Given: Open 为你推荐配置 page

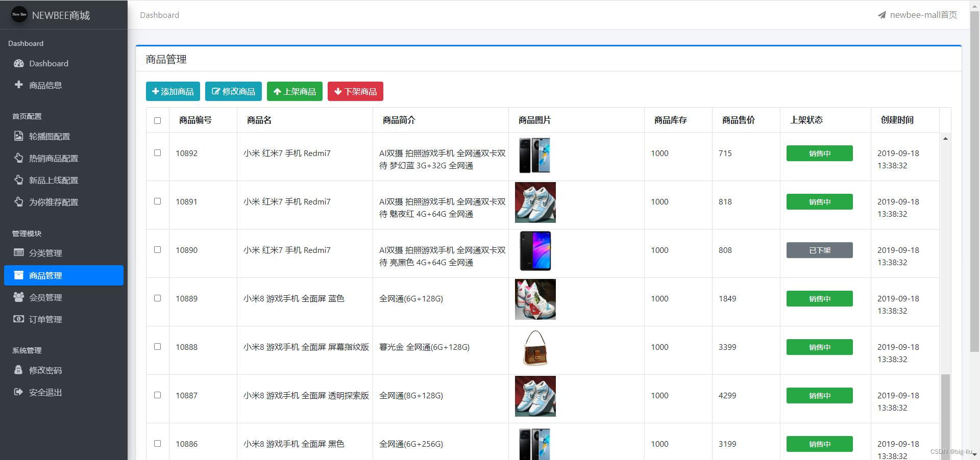Looking at the screenshot, I should (64, 202).
